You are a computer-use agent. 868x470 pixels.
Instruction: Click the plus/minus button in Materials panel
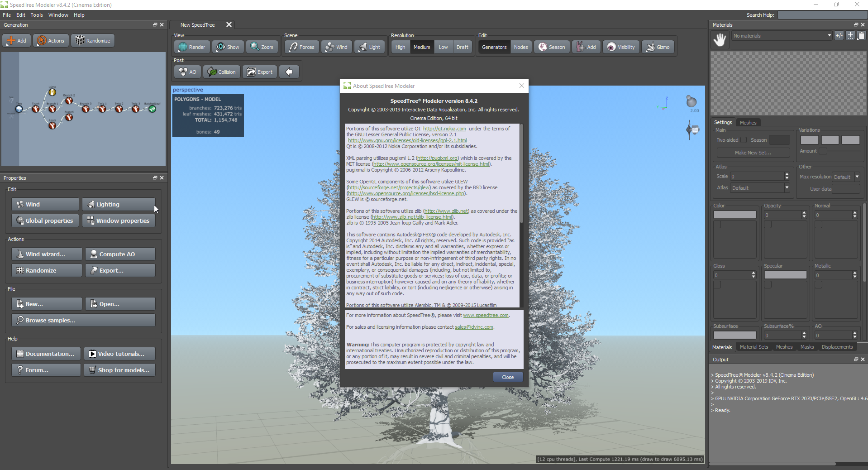[x=839, y=35]
